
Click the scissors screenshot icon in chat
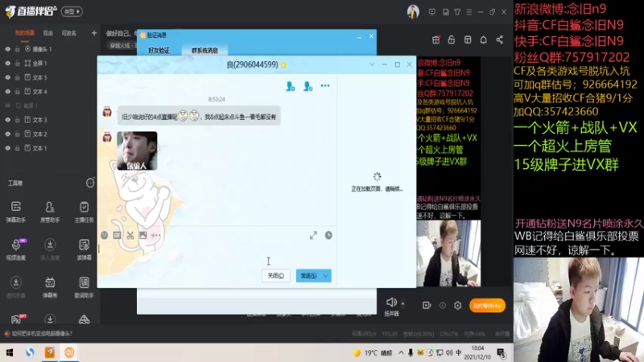pyautogui.click(x=130, y=235)
